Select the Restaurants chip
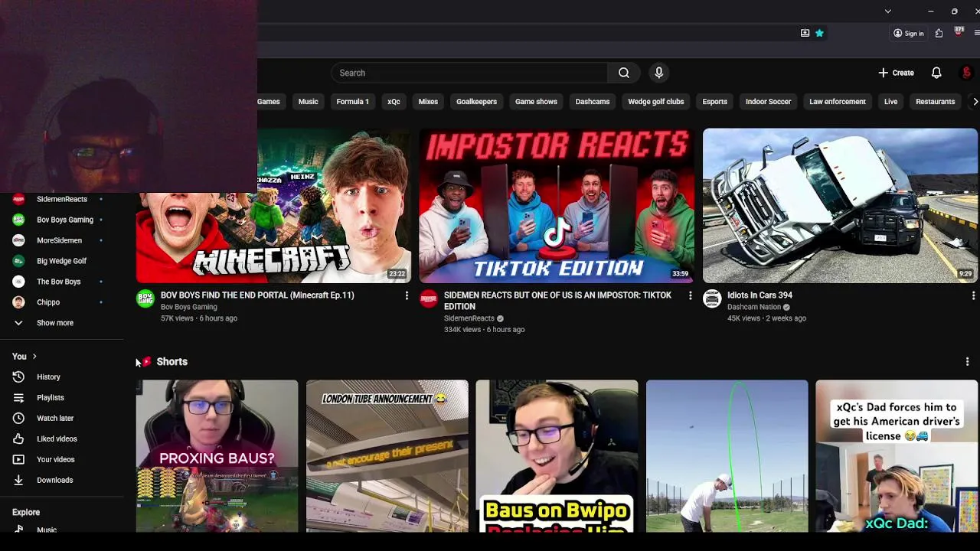 [x=935, y=102]
